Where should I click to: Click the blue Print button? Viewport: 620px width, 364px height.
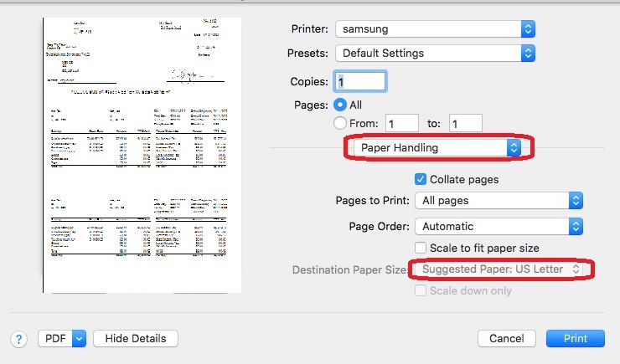coord(575,339)
